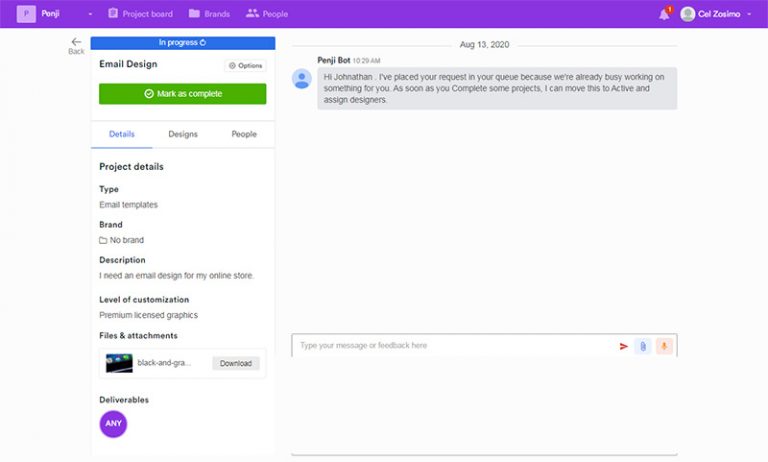
Task: Click the purple ANY deliverables badge
Action: click(113, 423)
